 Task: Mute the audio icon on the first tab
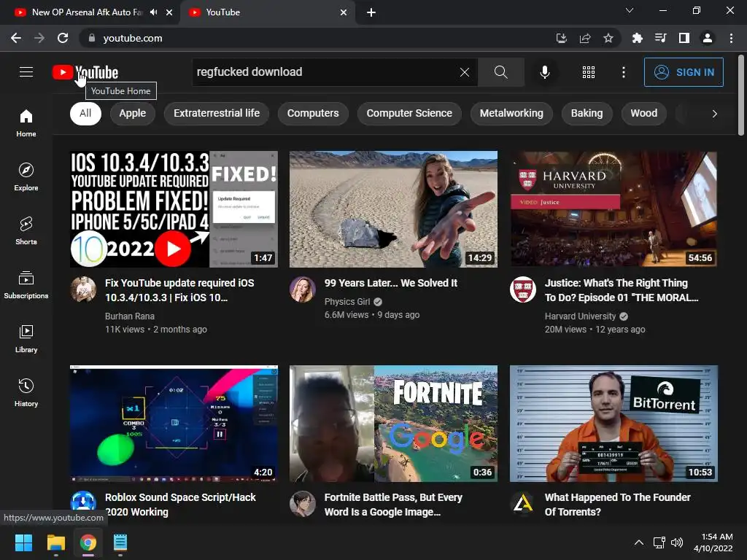(x=153, y=12)
